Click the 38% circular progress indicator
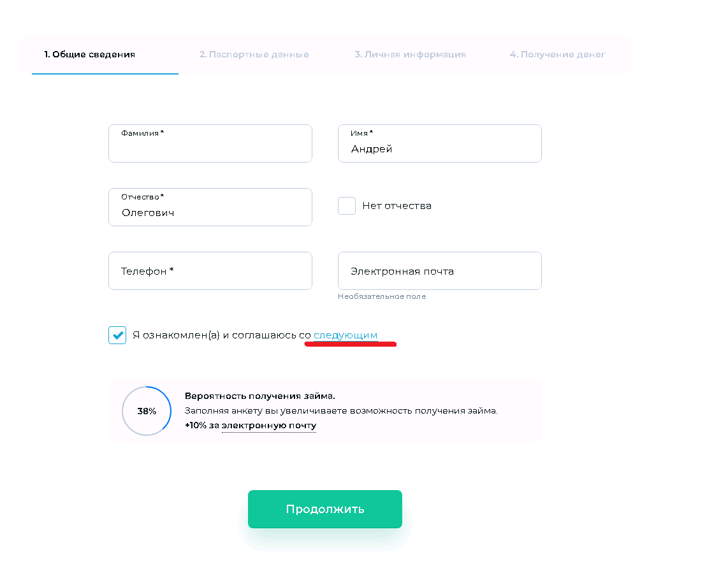This screenshot has width=728, height=564. (x=147, y=411)
